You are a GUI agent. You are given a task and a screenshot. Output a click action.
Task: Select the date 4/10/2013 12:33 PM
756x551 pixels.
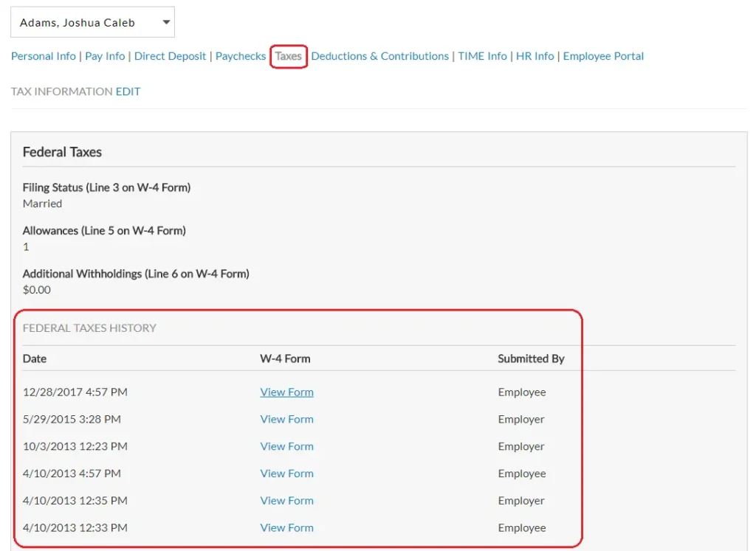click(75, 528)
